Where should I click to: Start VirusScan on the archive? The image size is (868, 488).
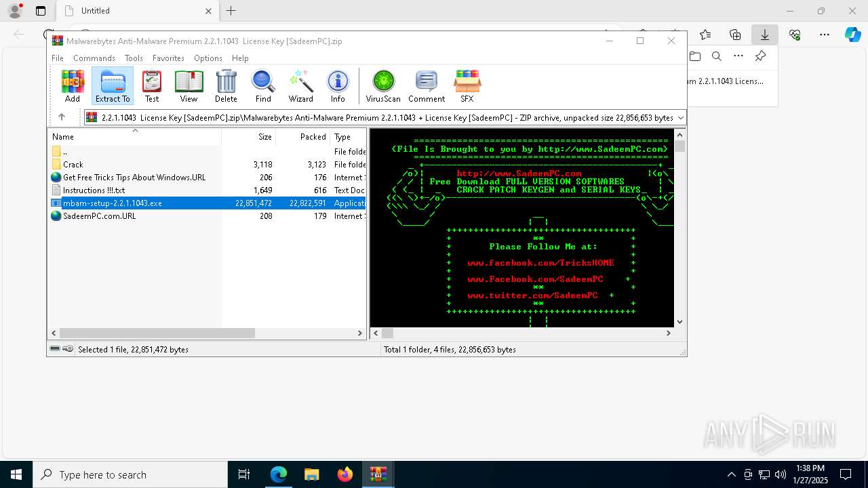[x=383, y=86]
